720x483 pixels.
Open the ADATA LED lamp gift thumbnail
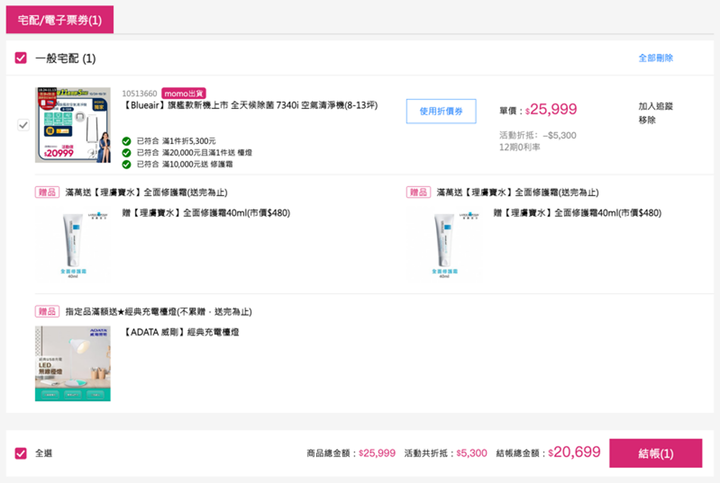[73, 364]
